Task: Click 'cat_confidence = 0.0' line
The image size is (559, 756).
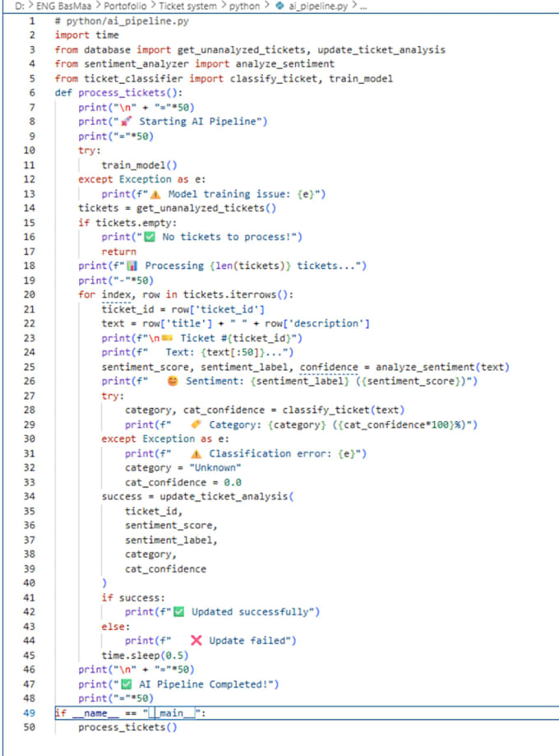Action: tap(183, 482)
